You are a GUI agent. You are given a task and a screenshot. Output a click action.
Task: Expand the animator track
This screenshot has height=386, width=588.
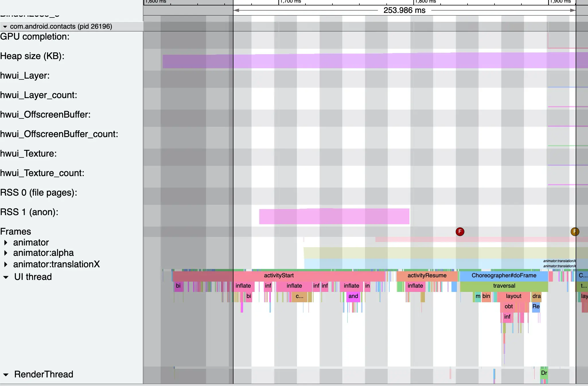point(6,243)
